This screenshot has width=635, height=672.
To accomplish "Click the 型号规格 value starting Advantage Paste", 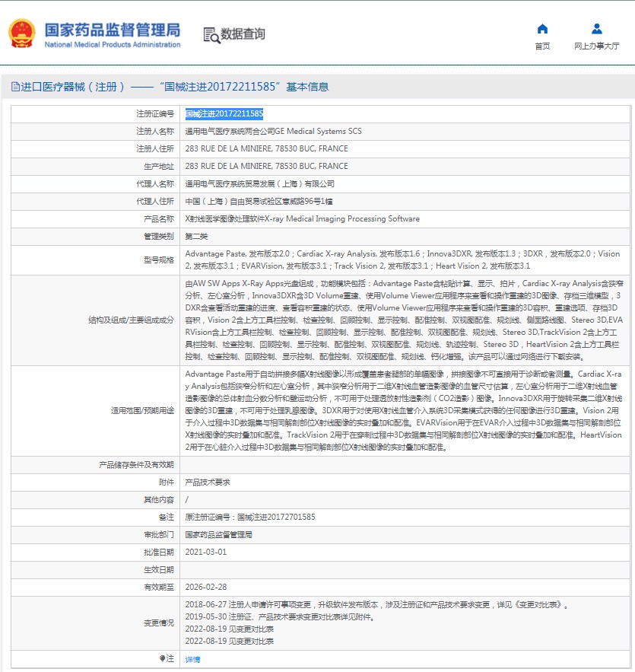I will click(402, 260).
